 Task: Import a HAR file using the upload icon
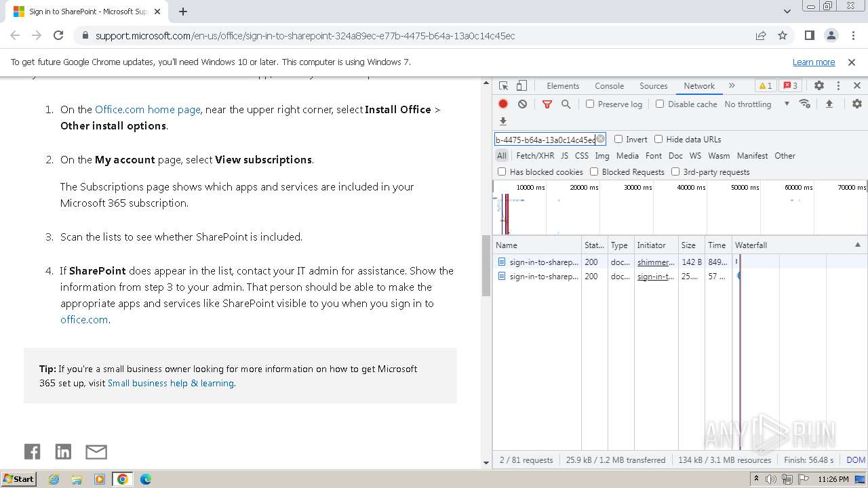[x=829, y=104]
